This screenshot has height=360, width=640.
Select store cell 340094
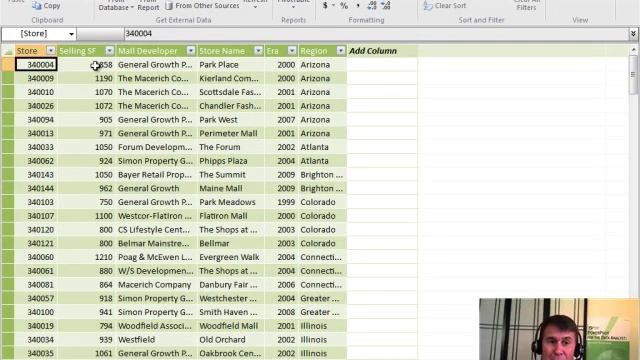[x=36, y=120]
